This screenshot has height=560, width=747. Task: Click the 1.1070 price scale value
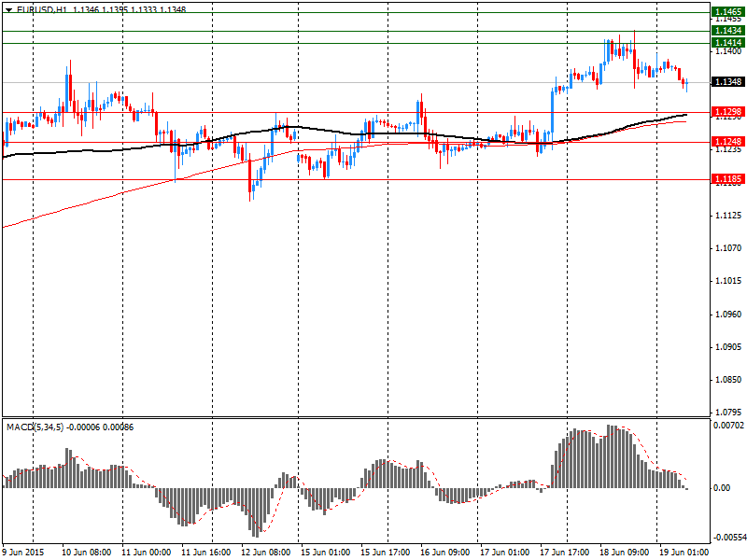coord(728,248)
